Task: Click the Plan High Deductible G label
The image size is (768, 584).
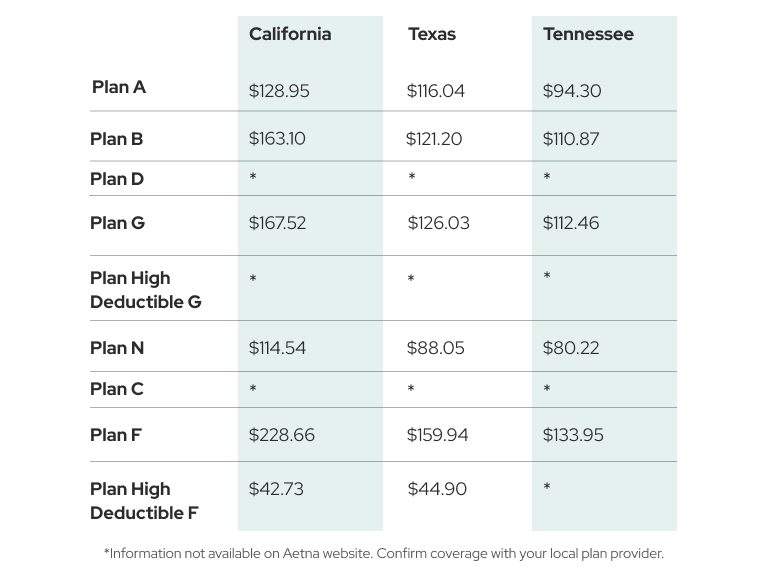Action: [145, 290]
